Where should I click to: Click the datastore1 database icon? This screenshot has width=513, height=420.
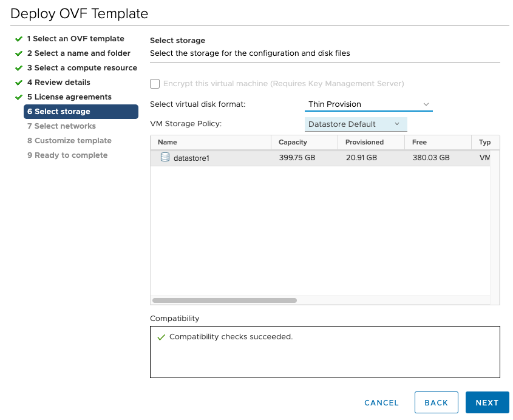pyautogui.click(x=165, y=157)
